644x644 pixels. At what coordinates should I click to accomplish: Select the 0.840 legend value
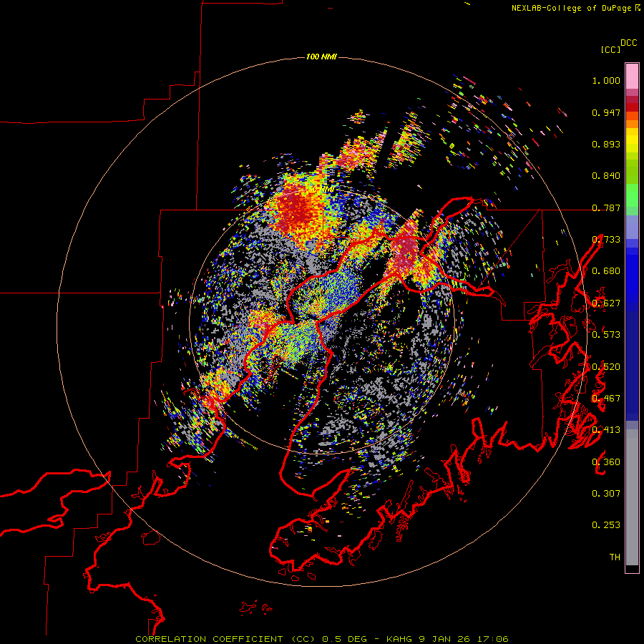coord(606,176)
